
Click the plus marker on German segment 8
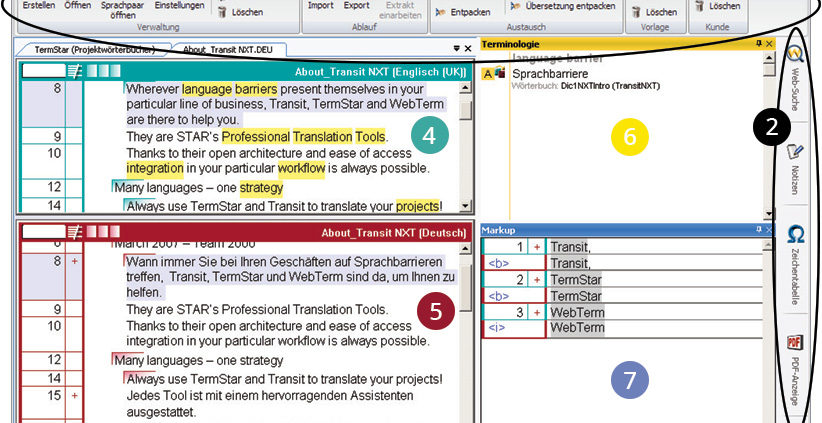coord(74,261)
